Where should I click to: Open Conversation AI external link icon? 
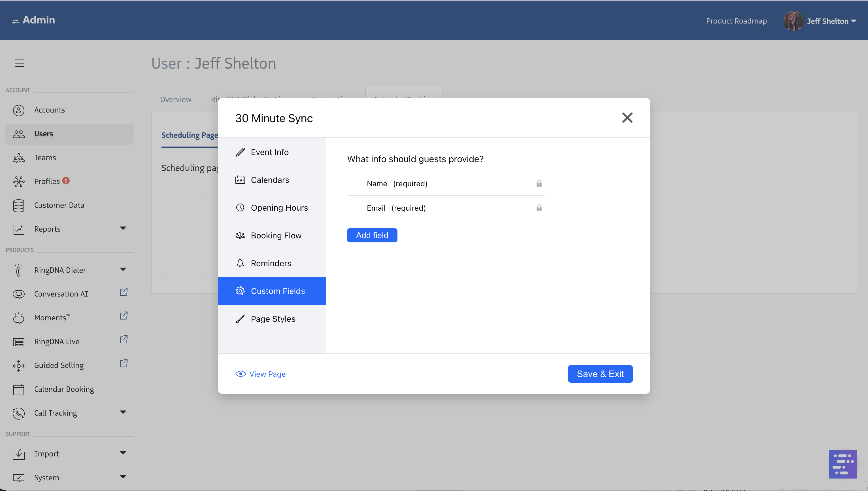click(124, 292)
